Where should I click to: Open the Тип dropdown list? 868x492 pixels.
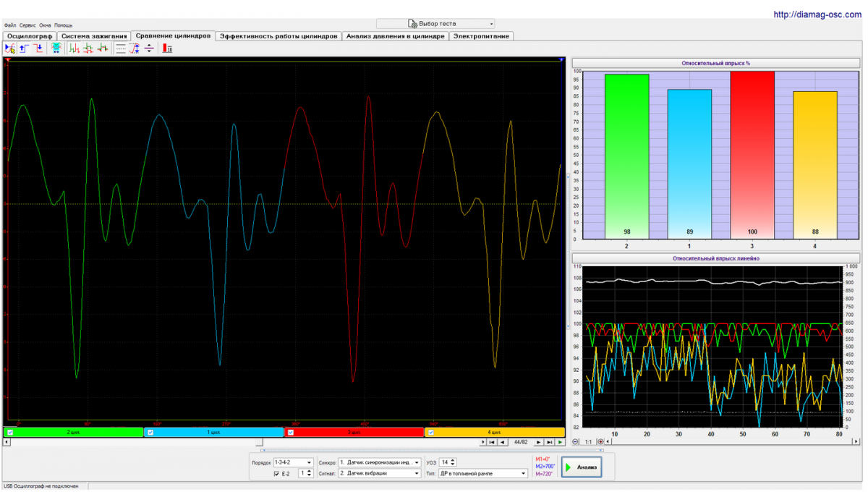pyautogui.click(x=523, y=474)
